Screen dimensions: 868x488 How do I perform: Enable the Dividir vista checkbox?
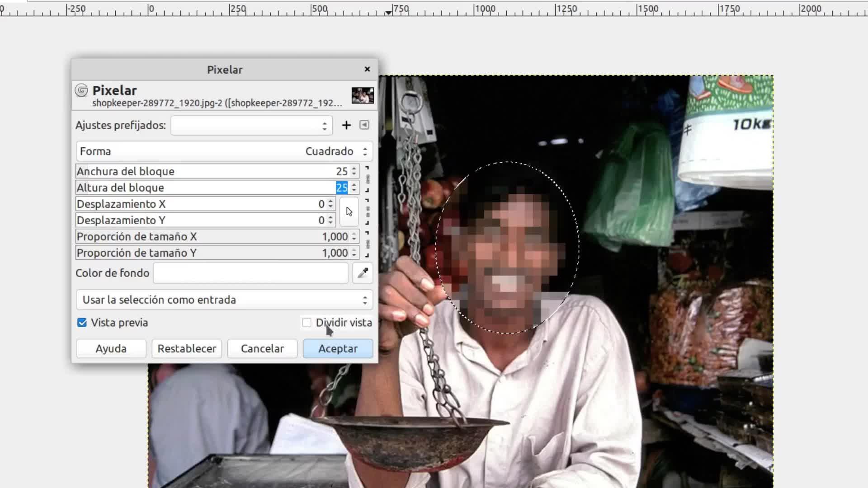pos(307,323)
